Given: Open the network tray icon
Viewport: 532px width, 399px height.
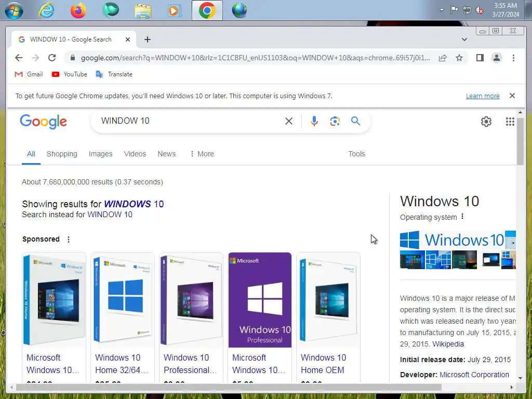Looking at the screenshot, I should 467,10.
